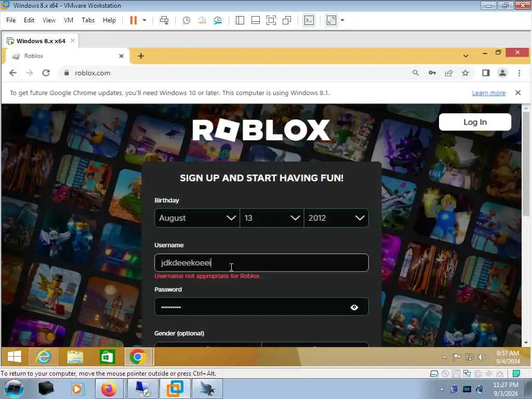Revert to snapshot using the orange clock icon
The height and width of the screenshot is (399, 532).
point(202,20)
